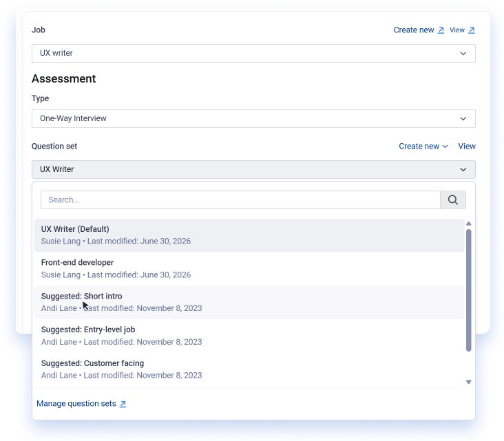The image size is (504, 441).
Task: Select UX Writer (Default) question set
Action: pyautogui.click(x=249, y=235)
